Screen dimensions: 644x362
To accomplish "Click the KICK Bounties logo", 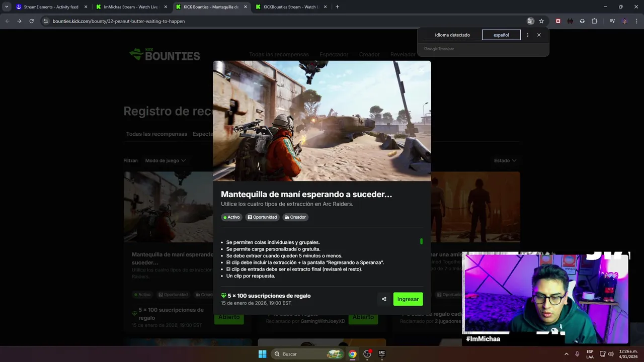I will [x=165, y=54].
